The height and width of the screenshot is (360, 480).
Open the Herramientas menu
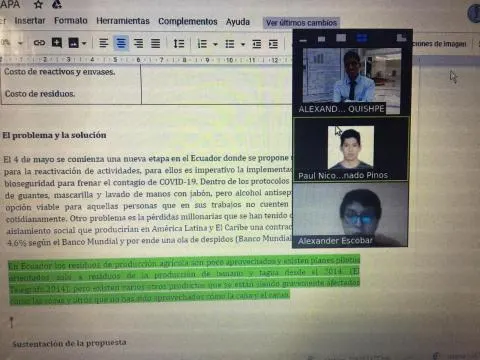pyautogui.click(x=123, y=21)
